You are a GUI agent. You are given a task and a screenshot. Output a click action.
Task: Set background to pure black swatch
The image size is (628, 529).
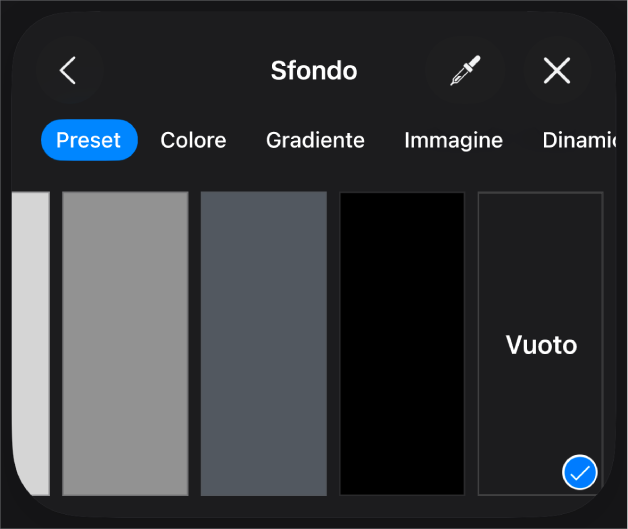402,344
